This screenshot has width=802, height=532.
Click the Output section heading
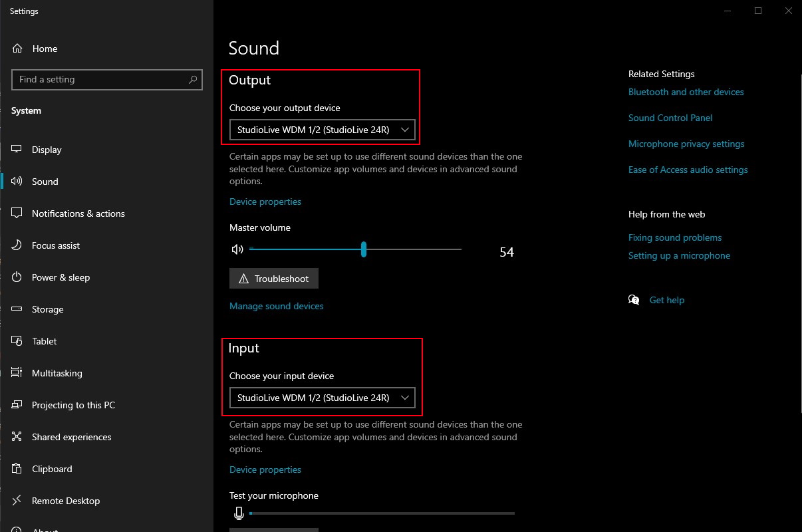[249, 80]
